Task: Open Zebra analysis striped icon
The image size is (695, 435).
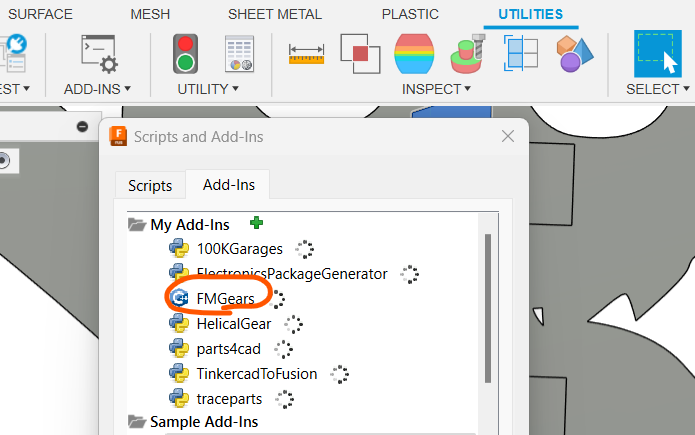Action: click(414, 54)
